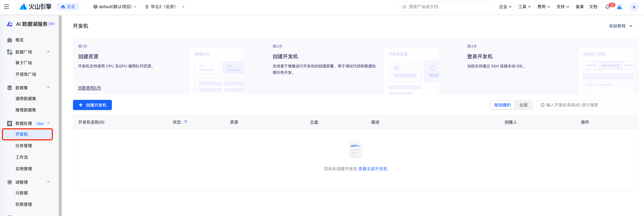
Task: Open the default project dropdown
Action: click(x=115, y=7)
